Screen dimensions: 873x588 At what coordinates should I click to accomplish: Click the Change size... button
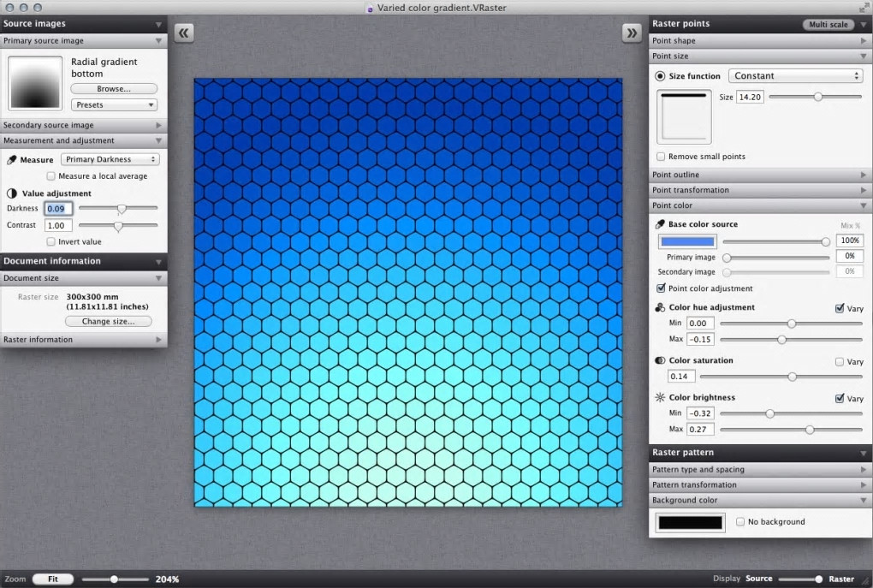coord(109,321)
